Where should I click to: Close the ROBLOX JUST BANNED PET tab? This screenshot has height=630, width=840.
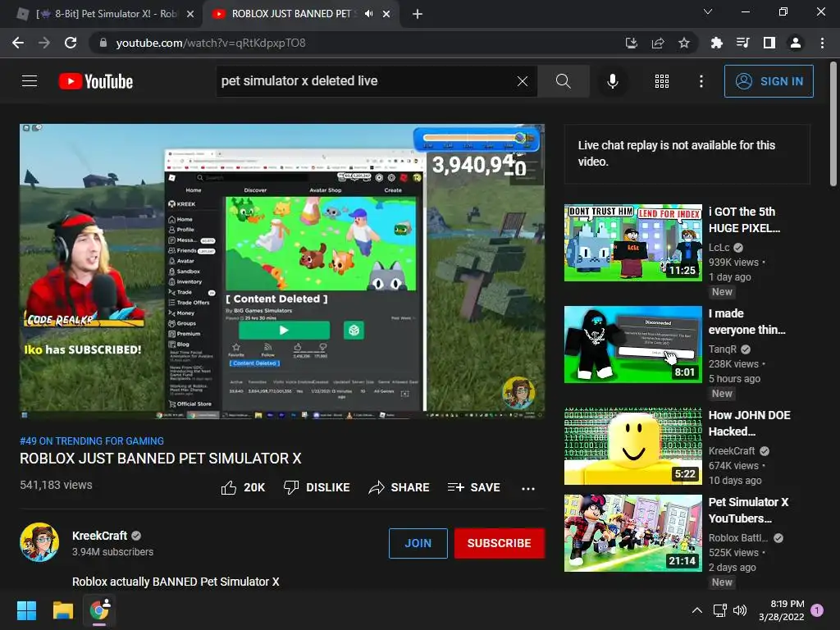pos(386,14)
